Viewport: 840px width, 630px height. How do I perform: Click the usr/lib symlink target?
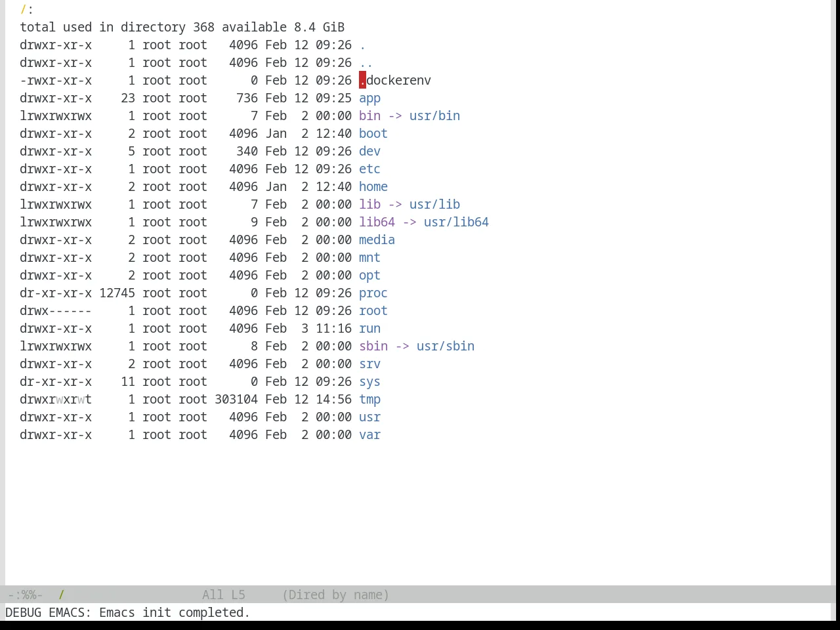coord(434,205)
